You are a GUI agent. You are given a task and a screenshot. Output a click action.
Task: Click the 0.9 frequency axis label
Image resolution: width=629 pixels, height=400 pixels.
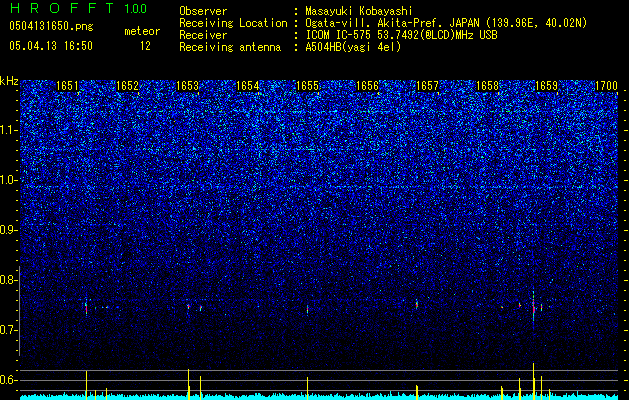point(9,230)
